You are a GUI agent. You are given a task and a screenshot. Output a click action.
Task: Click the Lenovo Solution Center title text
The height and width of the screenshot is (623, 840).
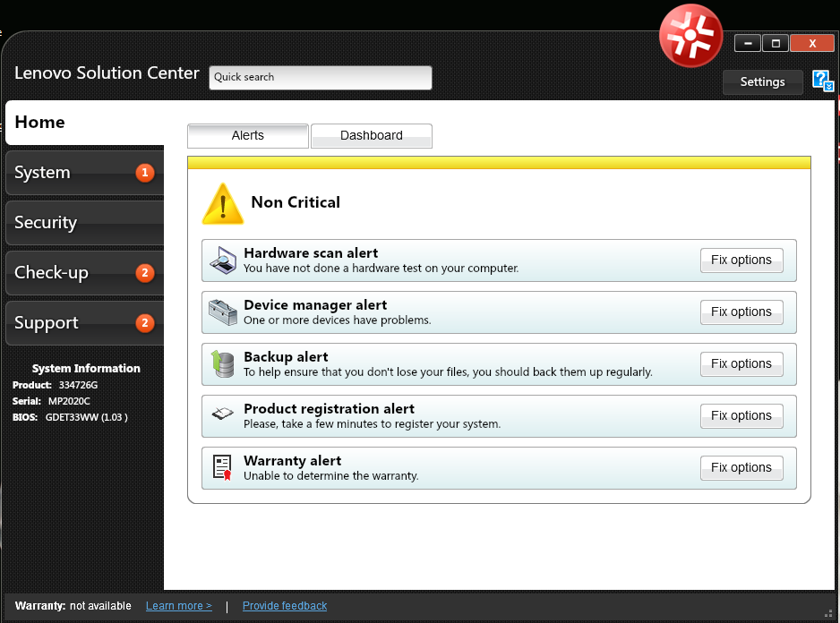[107, 73]
